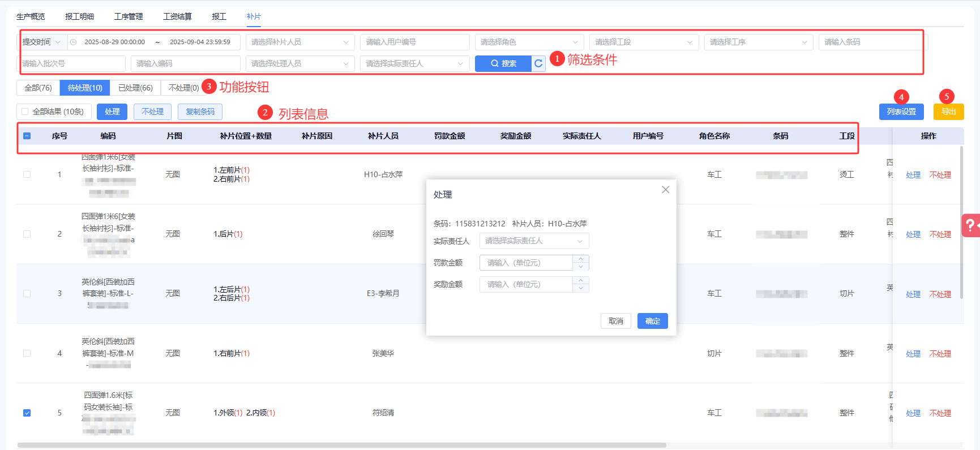Expand the 请选择补片人员 filter dropdown
Screen dimensions: 980x450
(299, 42)
